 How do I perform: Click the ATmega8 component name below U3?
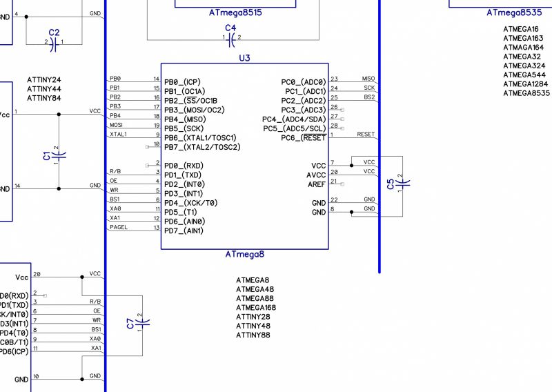coord(244,255)
